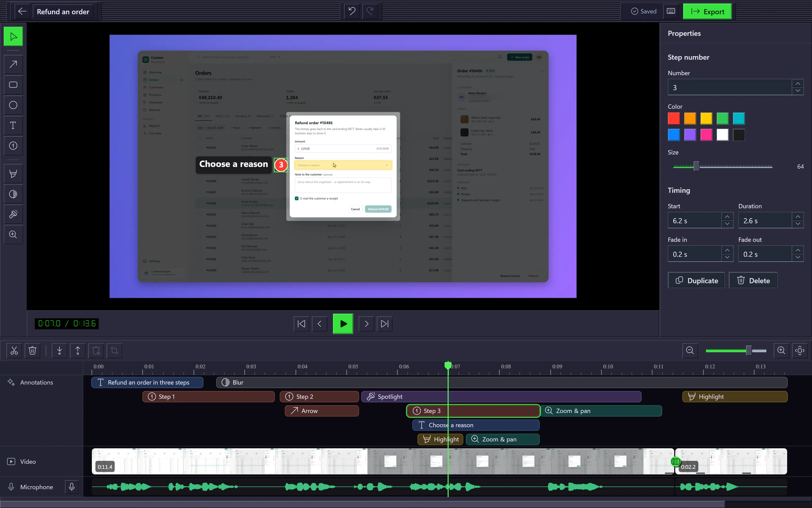
Task: Click Export button
Action: click(707, 11)
